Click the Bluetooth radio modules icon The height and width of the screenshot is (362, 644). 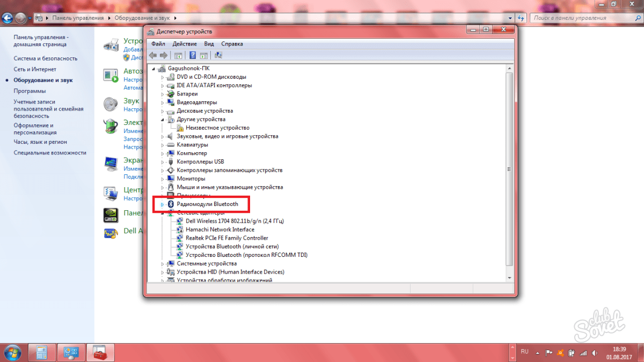[171, 204]
